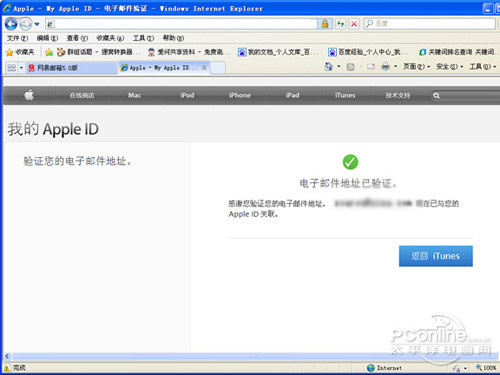Viewport: 500px width, 375px height.
Task: Switch to the 网易邮箱5.0版 tab
Action: (72, 68)
